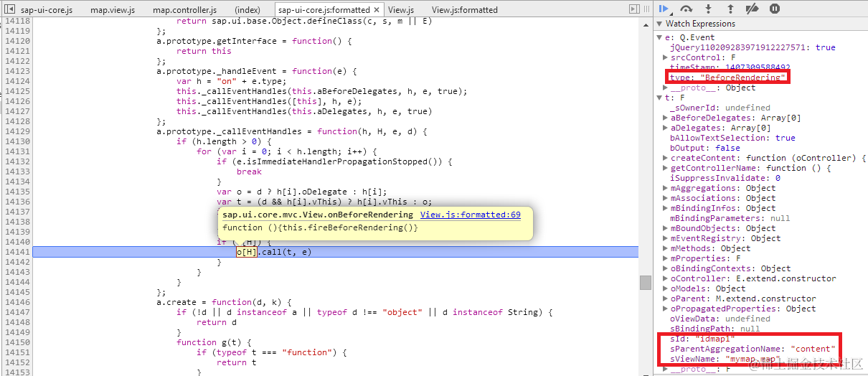Hide the debugger sidebar pane
Screen dimensions: 868x376
pos(633,9)
